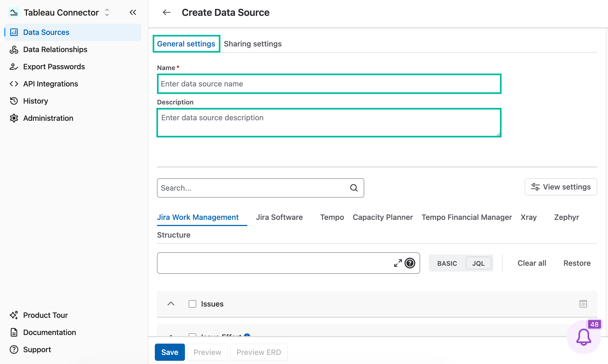The width and height of the screenshot is (608, 364).
Task: Click the Data Sources chart icon
Action: [x=14, y=32]
